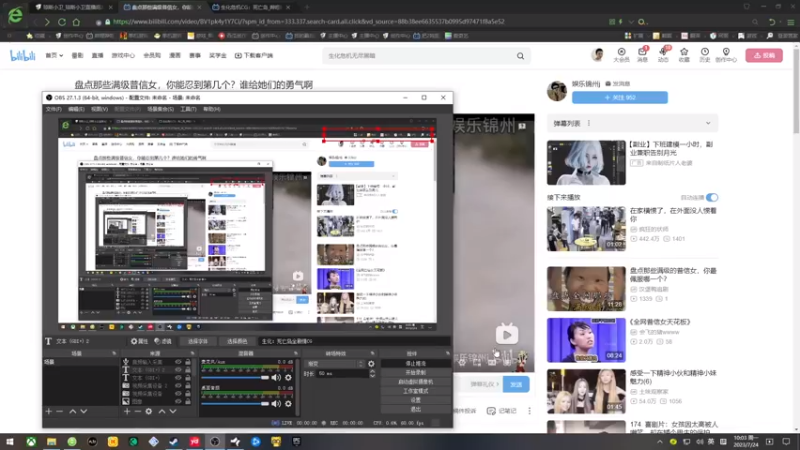
Task: Remove the selected scene in OBS
Action: [60, 411]
